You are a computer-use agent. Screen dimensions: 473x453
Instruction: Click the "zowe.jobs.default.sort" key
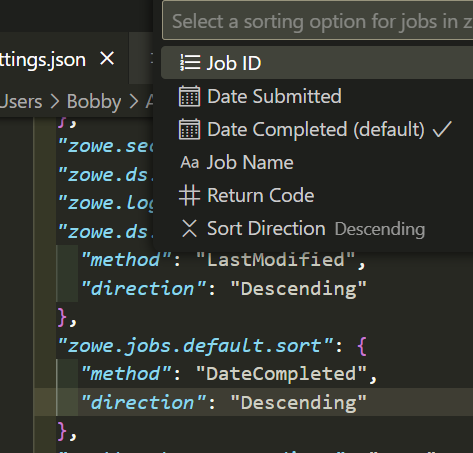point(196,346)
